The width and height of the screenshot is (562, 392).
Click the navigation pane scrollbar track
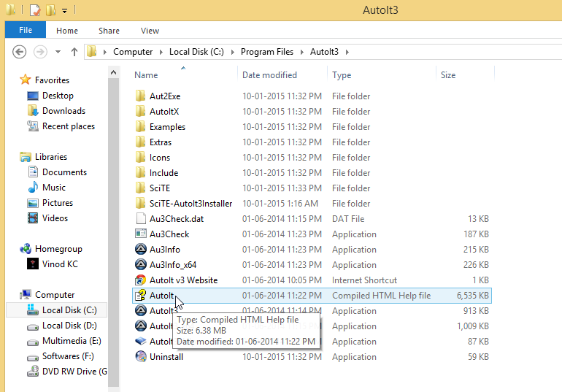tap(114, 233)
